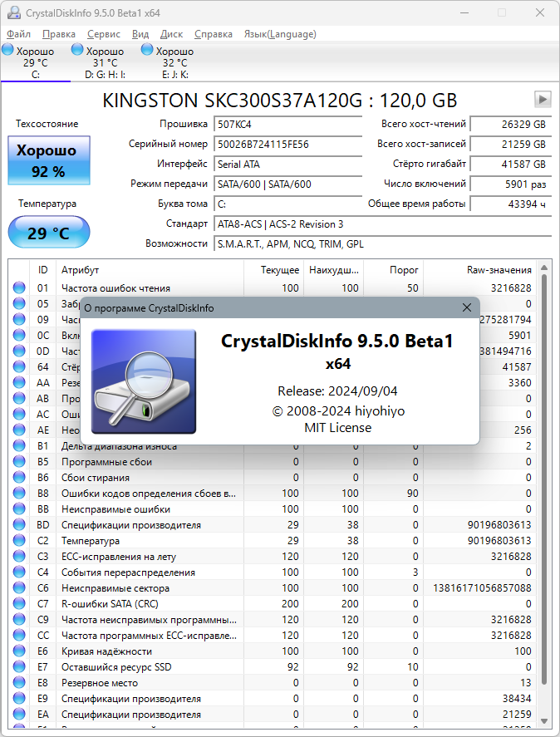The image size is (560, 737).
Task: Click status icon for attribute AA
Action: pos(19,382)
